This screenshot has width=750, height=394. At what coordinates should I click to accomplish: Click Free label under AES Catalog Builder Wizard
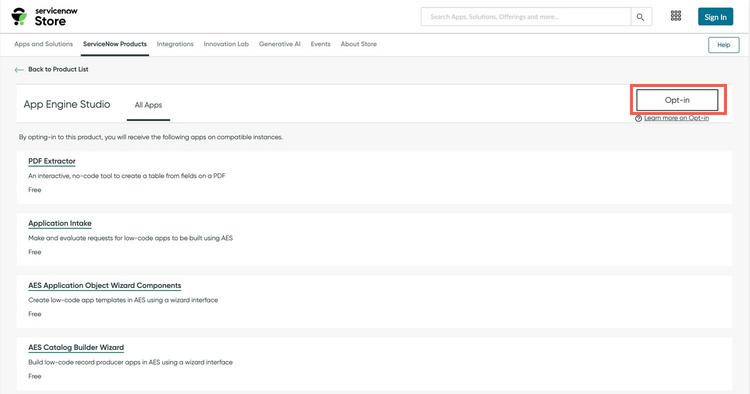35,376
